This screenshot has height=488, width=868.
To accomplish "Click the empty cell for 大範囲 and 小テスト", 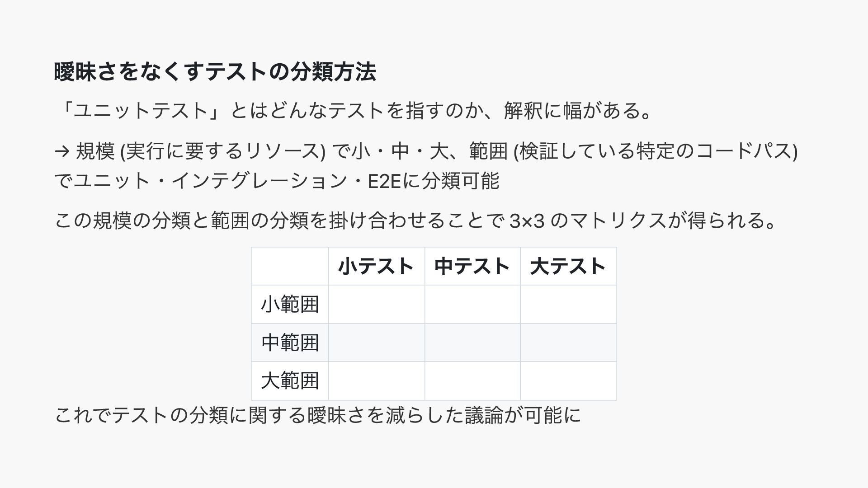I will [377, 381].
